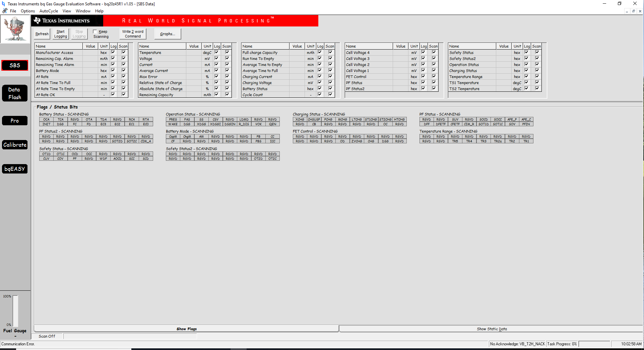644x350 pixels.
Task: Click the XCHG flag in Charging Status
Action: [x=300, y=120]
